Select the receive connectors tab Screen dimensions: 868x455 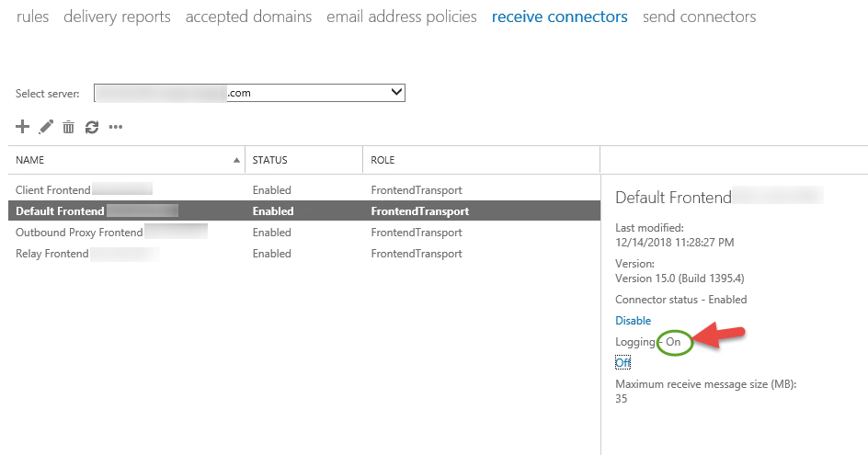(x=559, y=17)
